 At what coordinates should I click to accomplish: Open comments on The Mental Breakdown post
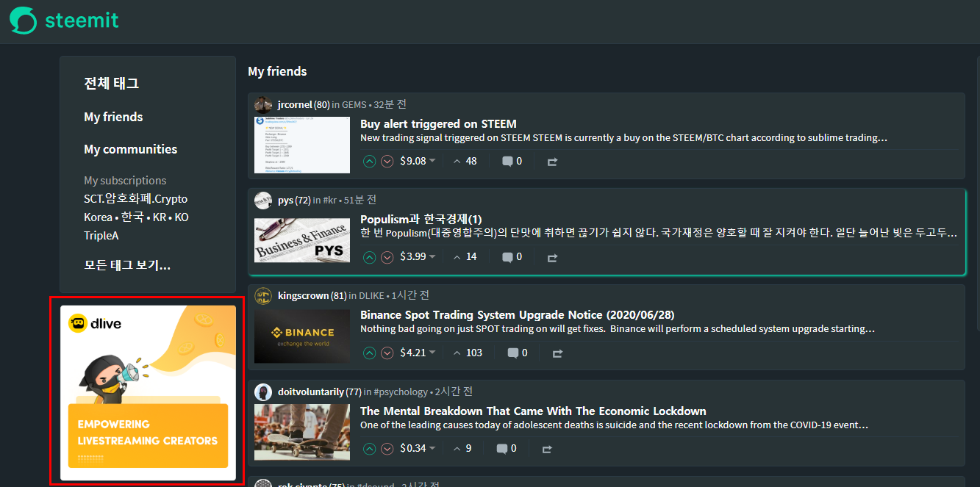[502, 448]
